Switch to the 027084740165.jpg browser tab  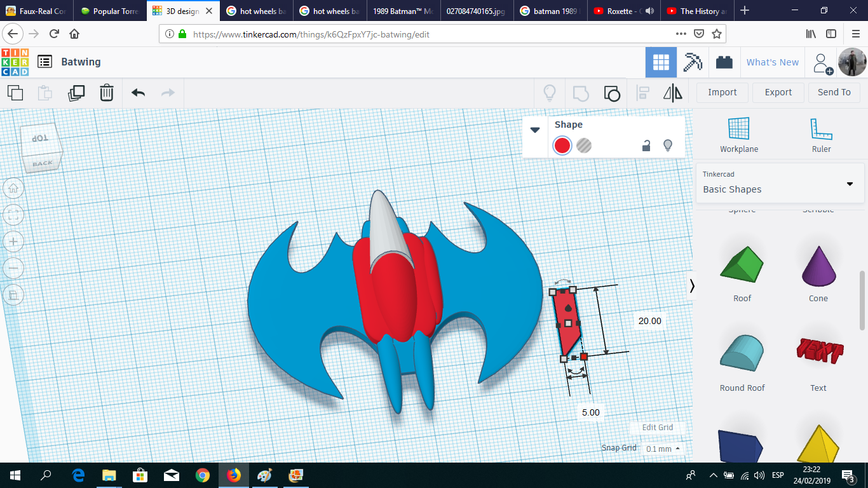coord(475,11)
